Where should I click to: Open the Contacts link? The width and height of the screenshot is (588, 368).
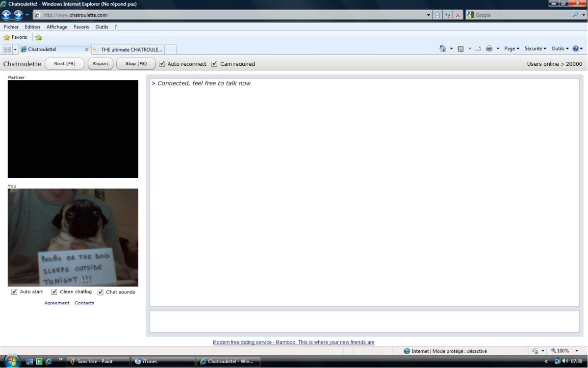(84, 303)
